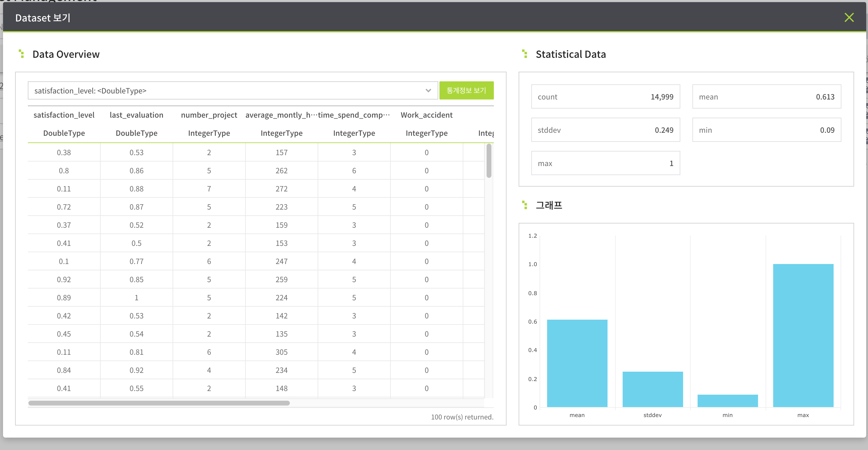Close the Dataset 보기 dialog
Screen dimensions: 868x450
(849, 17)
